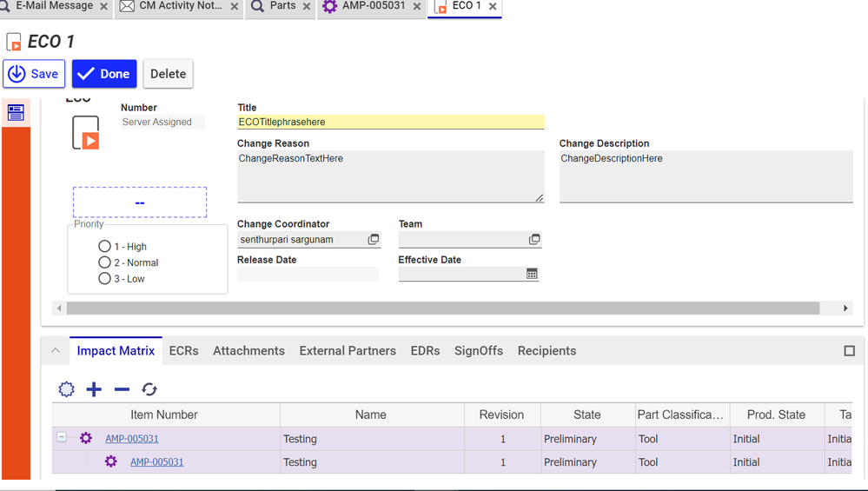This screenshot has height=491, width=868.
Task: Click the remove row minus icon
Action: coord(122,389)
